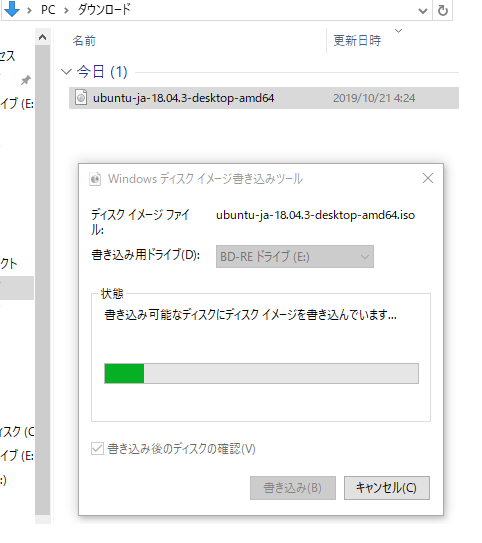Click the status text 書き込み可能なディスクに…
The width and height of the screenshot is (482, 543).
(x=250, y=315)
